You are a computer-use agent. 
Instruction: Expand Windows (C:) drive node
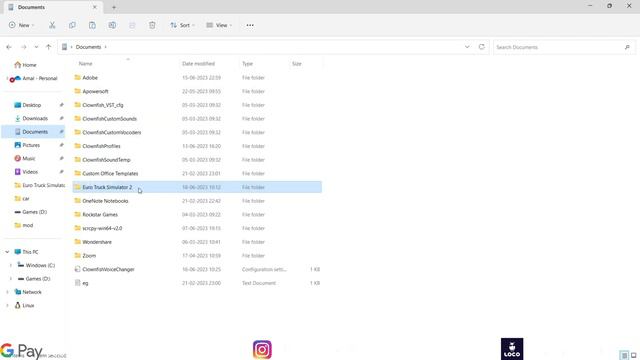point(11,265)
